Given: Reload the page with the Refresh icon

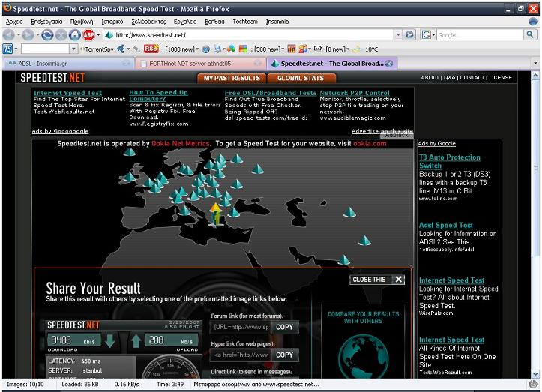Looking at the screenshot, I should tap(47, 35).
